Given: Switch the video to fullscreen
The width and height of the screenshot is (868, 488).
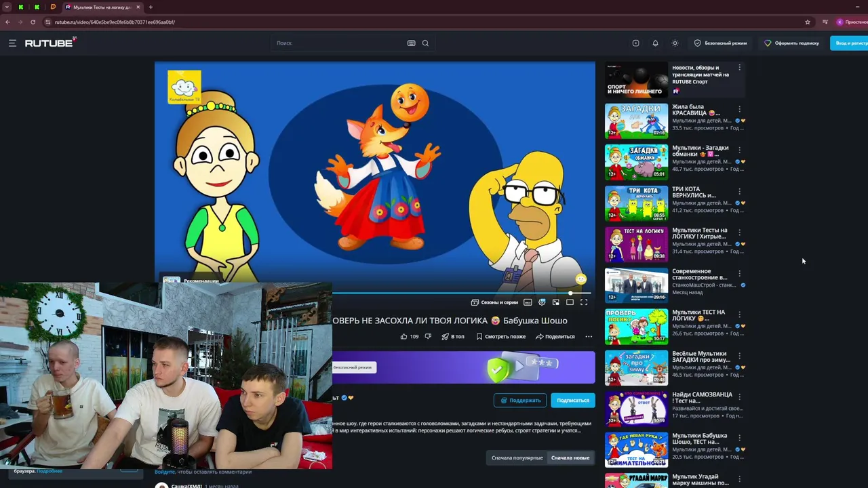Looking at the screenshot, I should (584, 302).
